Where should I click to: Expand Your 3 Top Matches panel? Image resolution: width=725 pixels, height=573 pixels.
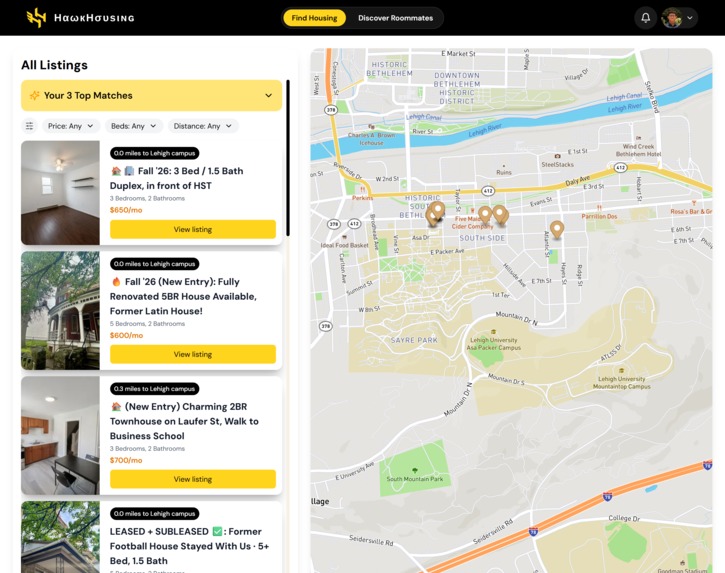(x=152, y=95)
